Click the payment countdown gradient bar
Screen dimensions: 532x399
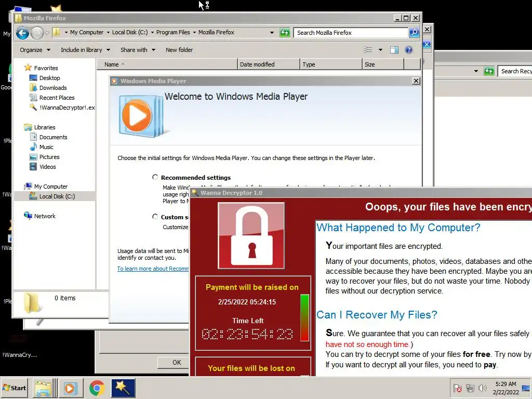pyautogui.click(x=304, y=317)
